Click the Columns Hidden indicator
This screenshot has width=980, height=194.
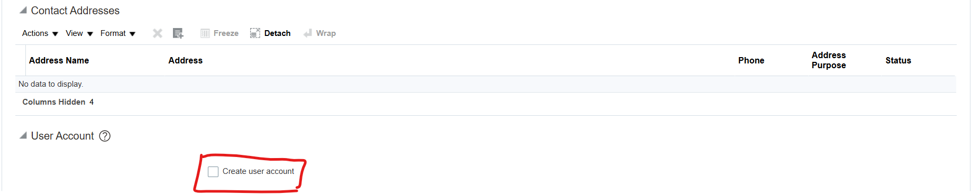point(58,102)
